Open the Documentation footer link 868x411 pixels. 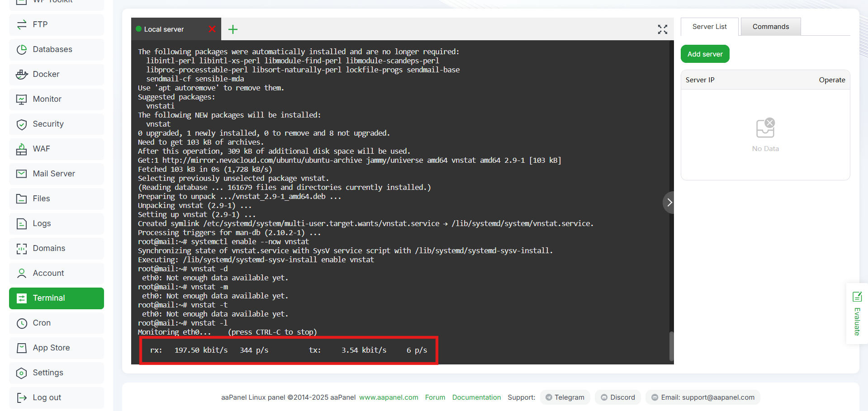click(x=476, y=397)
